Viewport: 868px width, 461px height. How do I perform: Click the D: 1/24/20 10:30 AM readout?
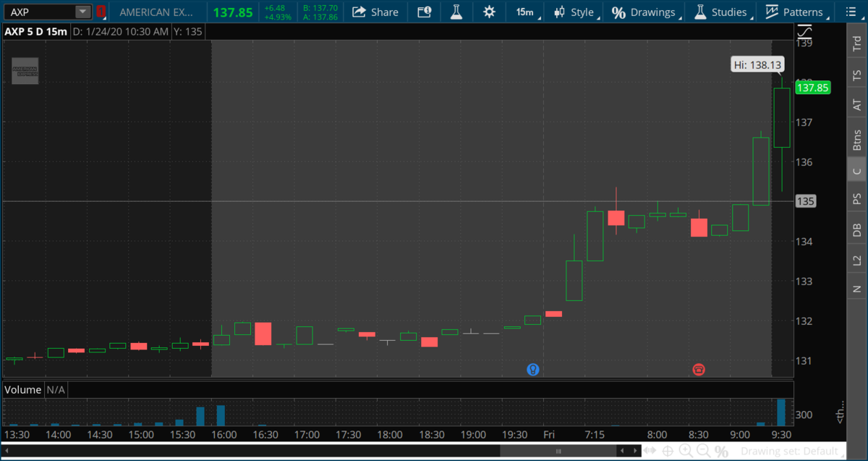pos(122,31)
